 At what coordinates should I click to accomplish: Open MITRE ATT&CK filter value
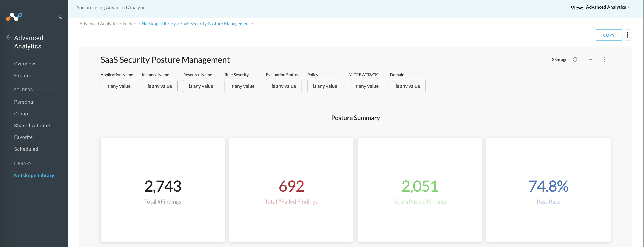click(x=366, y=86)
